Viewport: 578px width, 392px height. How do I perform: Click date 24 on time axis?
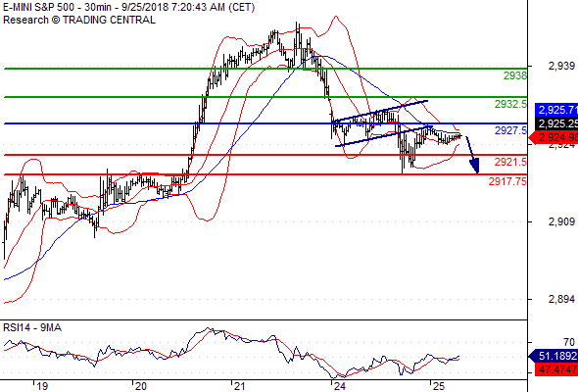339,386
